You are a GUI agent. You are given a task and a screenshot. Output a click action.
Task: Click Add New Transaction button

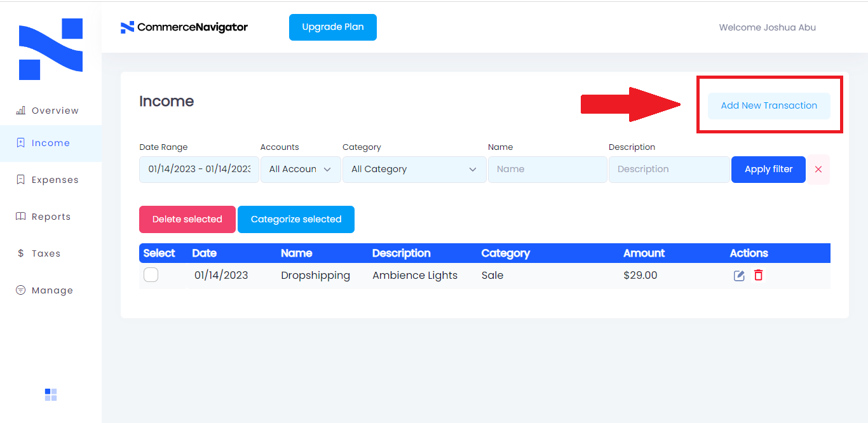[769, 105]
